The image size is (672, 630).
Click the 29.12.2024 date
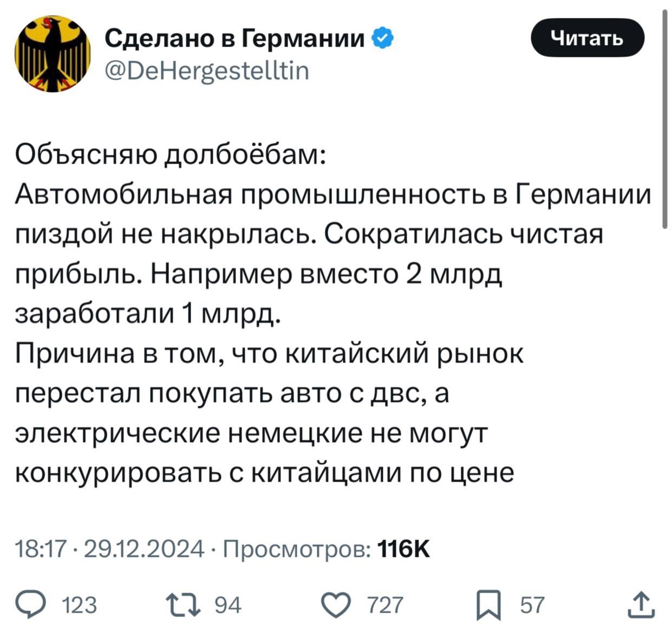click(145, 549)
